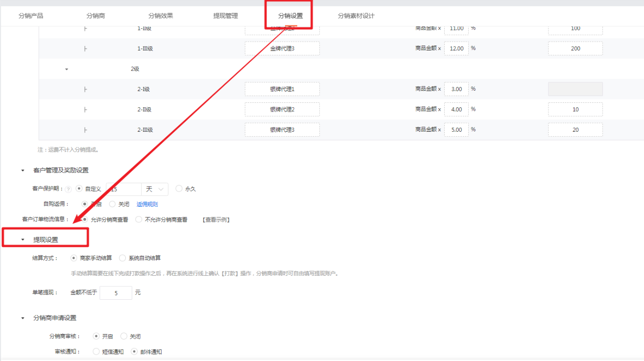The image size is (644, 361).
Task: Go to the 分销素材设计 tab
Action: [356, 16]
